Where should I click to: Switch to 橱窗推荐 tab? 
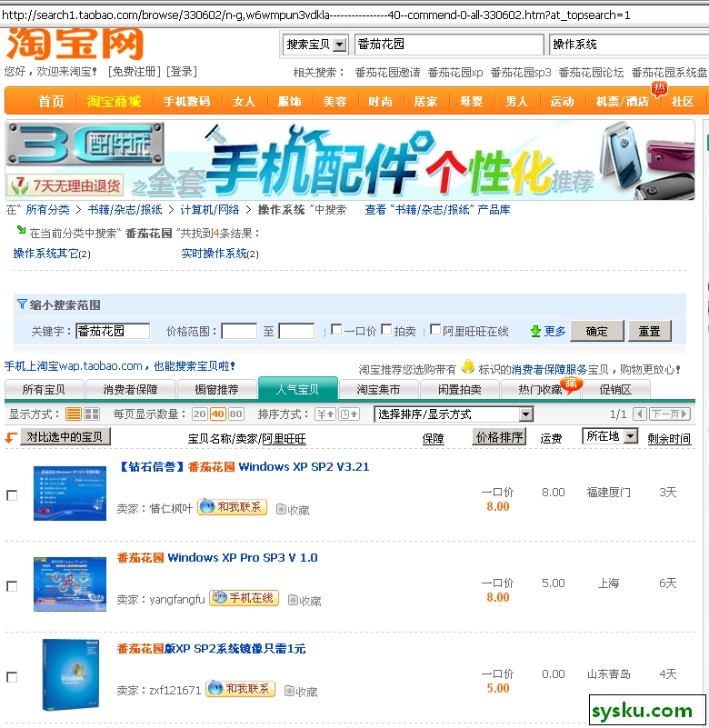[217, 390]
